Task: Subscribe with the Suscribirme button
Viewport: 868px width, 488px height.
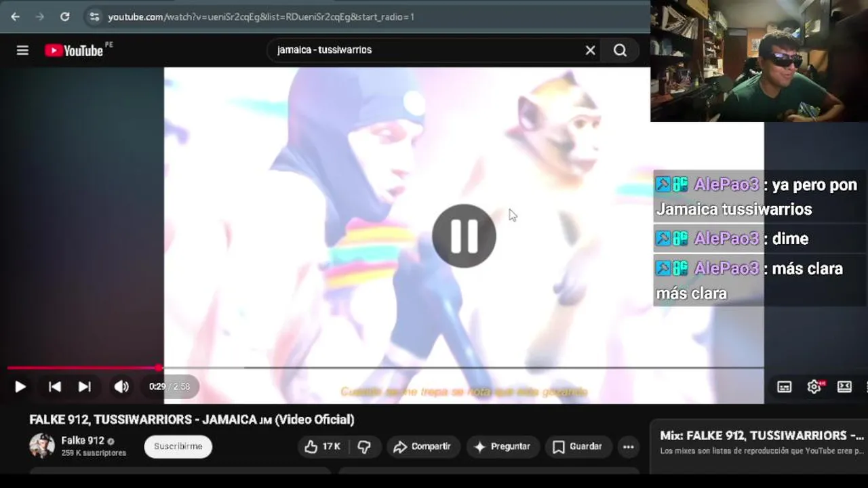Action: tap(178, 447)
